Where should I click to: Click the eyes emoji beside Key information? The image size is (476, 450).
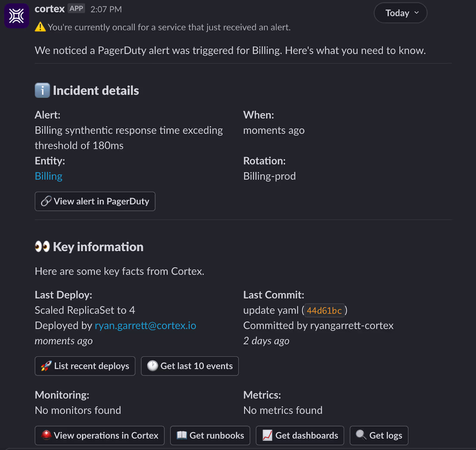pos(42,247)
